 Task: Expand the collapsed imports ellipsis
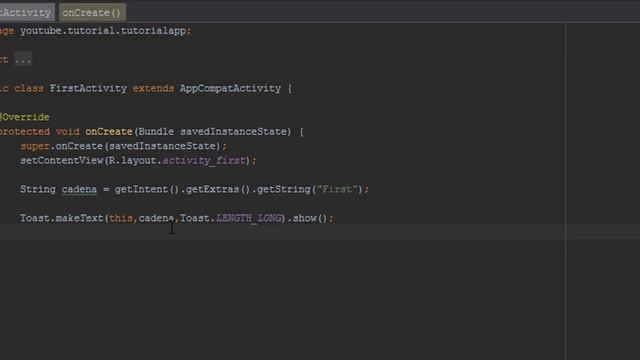point(23,60)
